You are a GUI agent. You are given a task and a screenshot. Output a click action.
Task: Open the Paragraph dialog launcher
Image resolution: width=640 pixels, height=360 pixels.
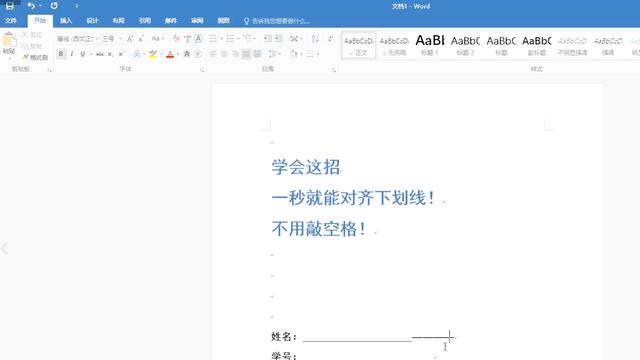(x=334, y=70)
